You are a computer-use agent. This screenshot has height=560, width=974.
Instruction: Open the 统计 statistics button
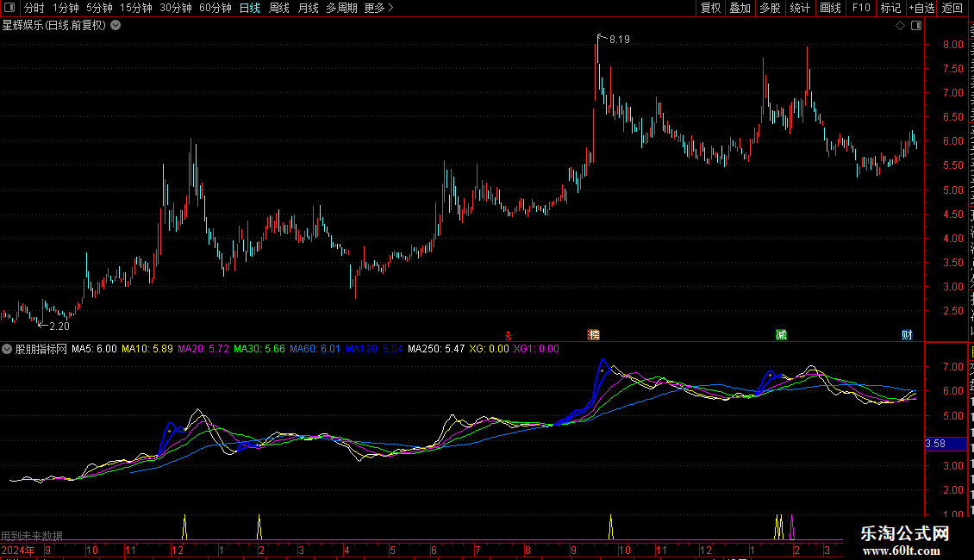(800, 8)
